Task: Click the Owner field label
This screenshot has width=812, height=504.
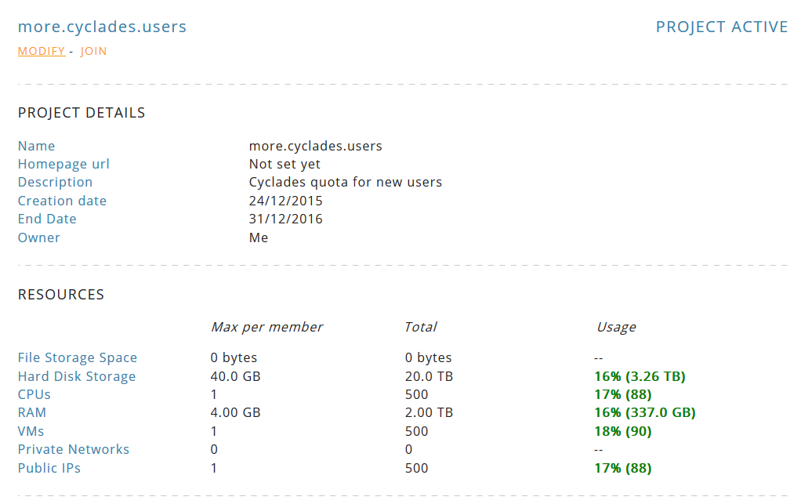Action: (x=38, y=237)
